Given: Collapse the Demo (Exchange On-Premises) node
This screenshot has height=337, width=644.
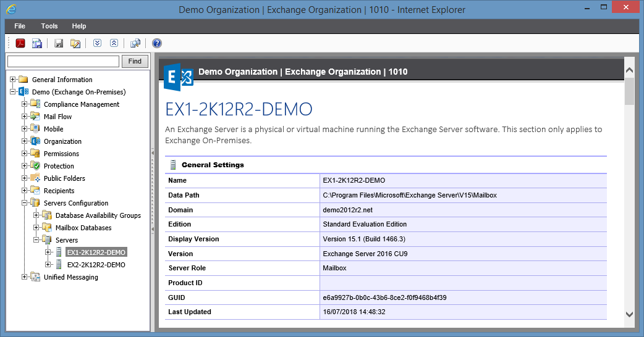Looking at the screenshot, I should point(13,92).
